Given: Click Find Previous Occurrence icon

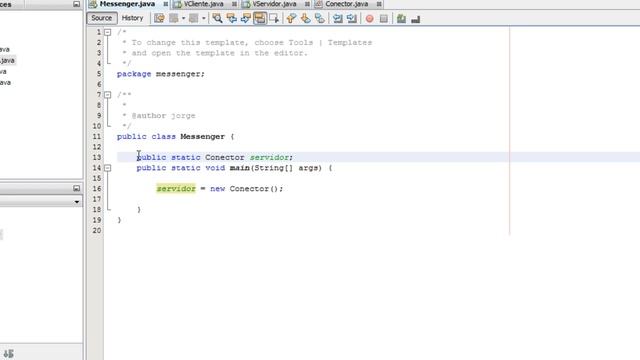Looking at the screenshot, I should 231,18.
